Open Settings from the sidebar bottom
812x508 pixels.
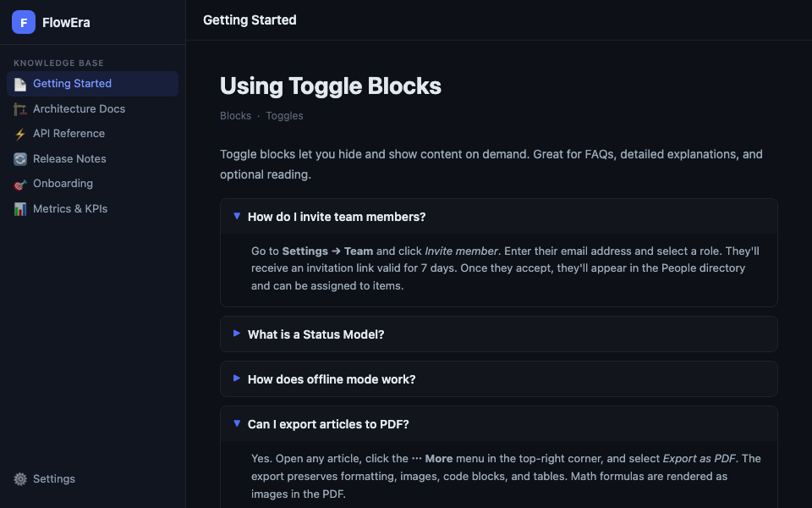click(x=54, y=479)
